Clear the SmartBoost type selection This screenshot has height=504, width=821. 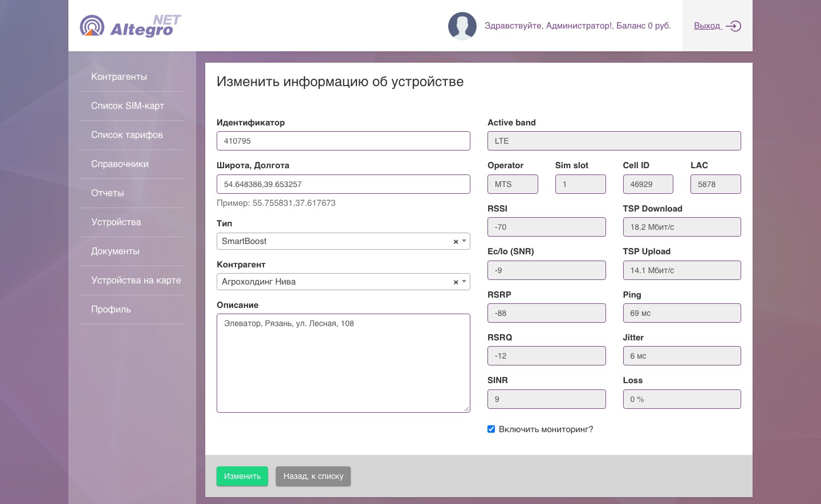(456, 242)
